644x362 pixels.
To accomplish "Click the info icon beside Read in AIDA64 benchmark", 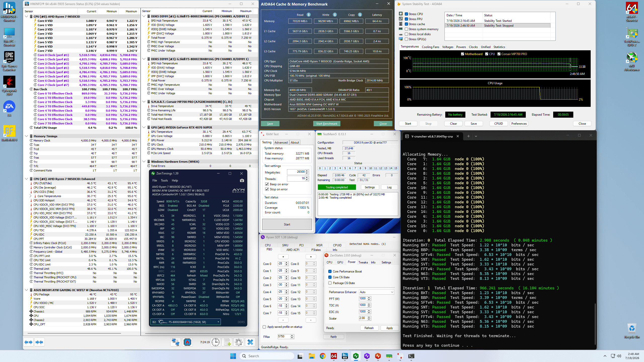I will 309,15.
